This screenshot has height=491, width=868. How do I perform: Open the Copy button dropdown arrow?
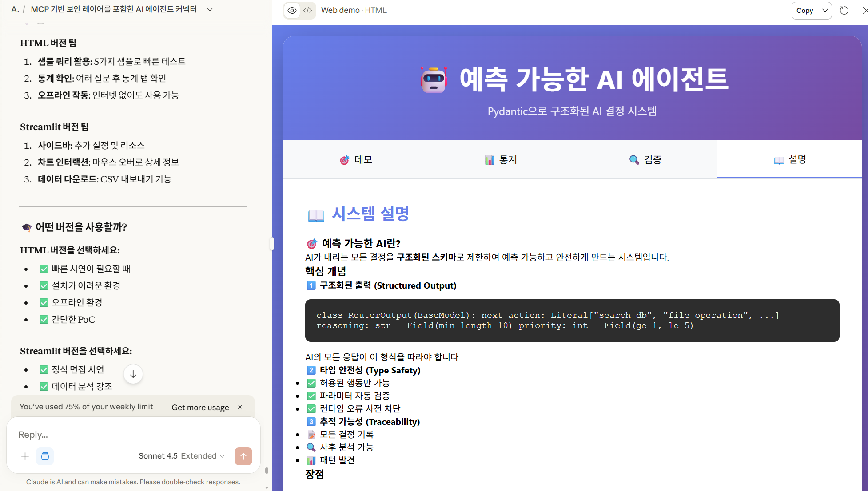pos(825,10)
